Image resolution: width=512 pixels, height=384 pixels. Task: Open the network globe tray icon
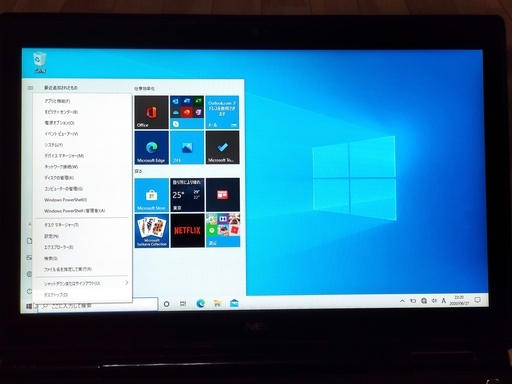tap(424, 301)
